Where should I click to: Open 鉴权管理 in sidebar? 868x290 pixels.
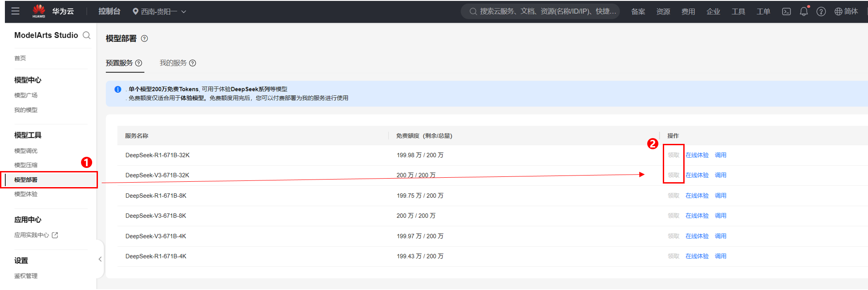click(26, 276)
